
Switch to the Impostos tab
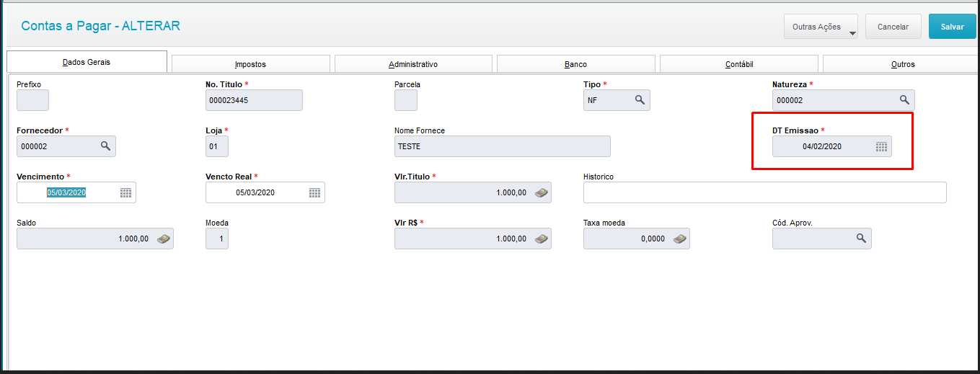[250, 64]
